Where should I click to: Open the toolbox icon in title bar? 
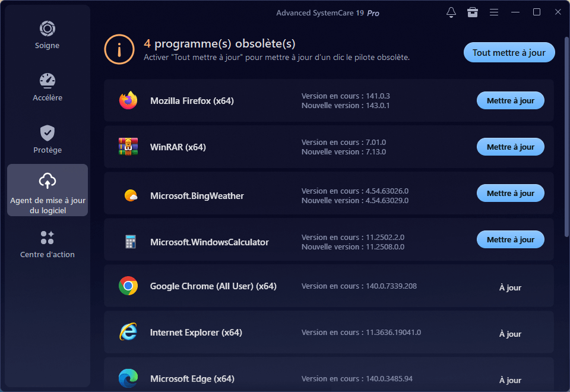(472, 12)
